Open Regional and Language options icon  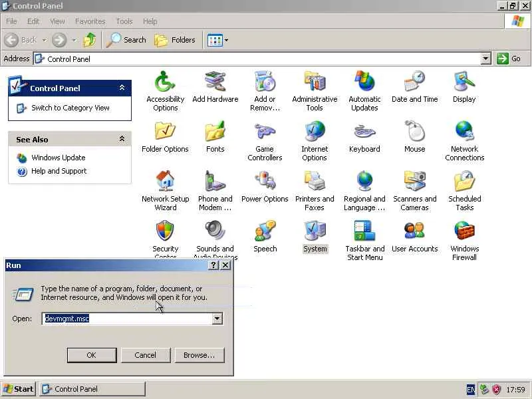point(364,182)
